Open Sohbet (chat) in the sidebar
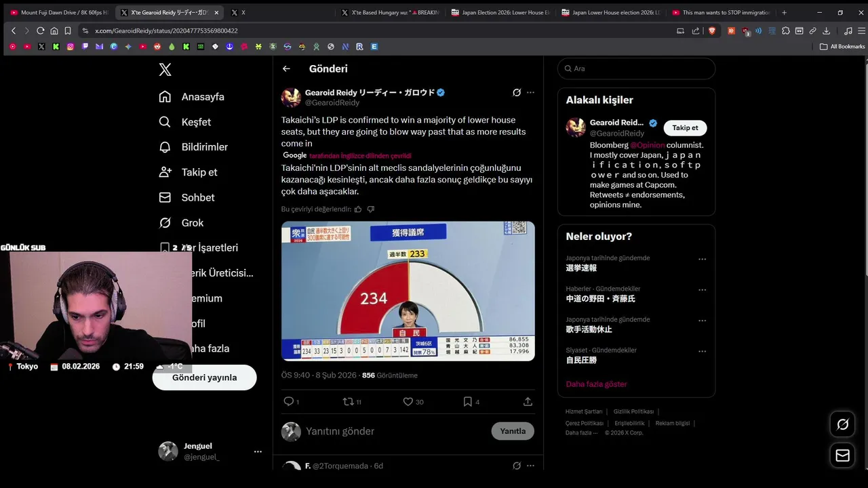Screen dimensions: 868x488 [186, 197]
